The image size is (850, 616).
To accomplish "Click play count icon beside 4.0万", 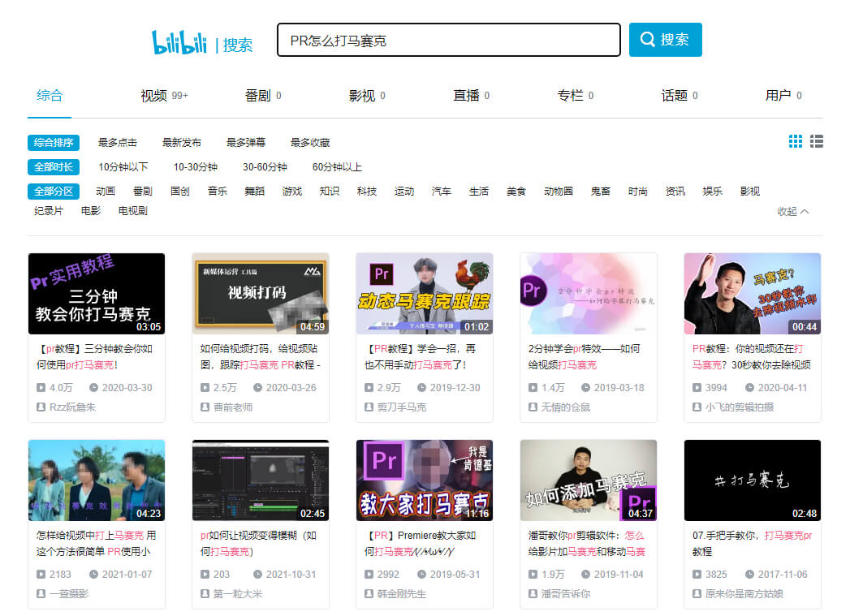I will point(41,388).
